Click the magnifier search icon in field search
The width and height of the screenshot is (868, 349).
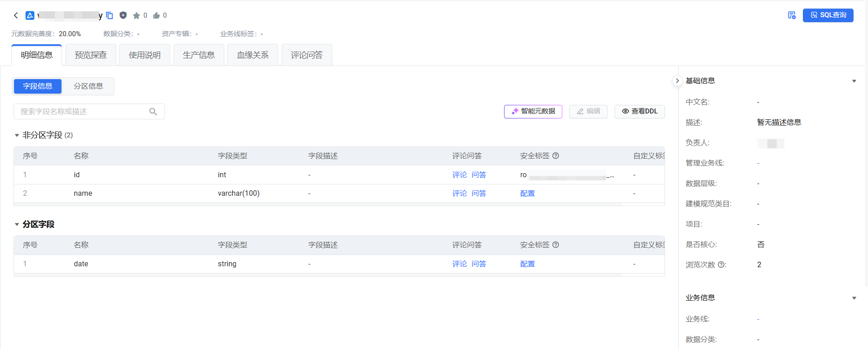(153, 112)
